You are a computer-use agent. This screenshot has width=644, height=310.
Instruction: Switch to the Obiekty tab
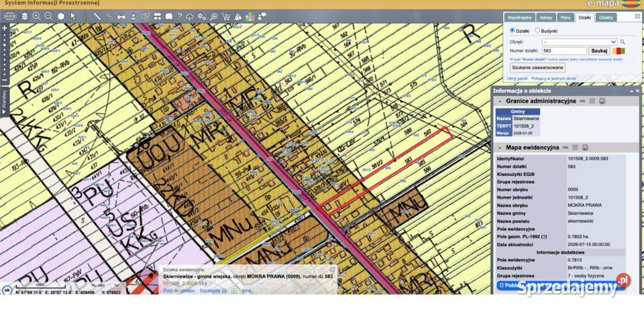point(606,17)
